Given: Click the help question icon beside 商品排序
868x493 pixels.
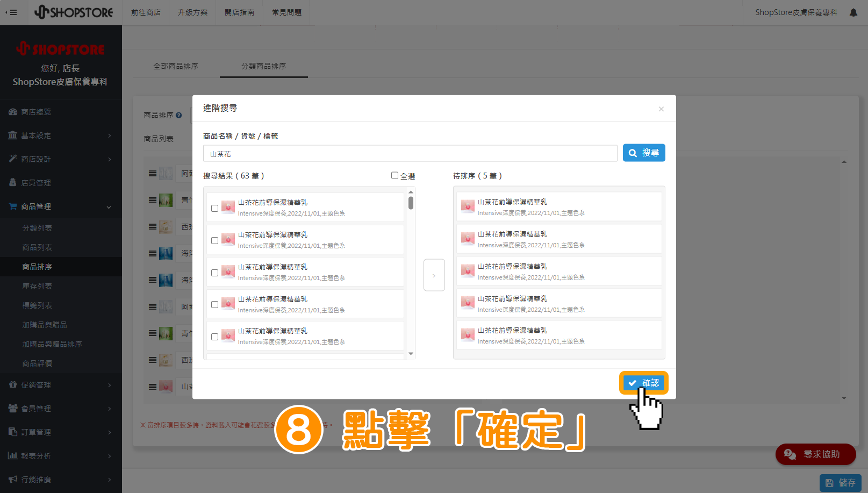Looking at the screenshot, I should pos(179,115).
